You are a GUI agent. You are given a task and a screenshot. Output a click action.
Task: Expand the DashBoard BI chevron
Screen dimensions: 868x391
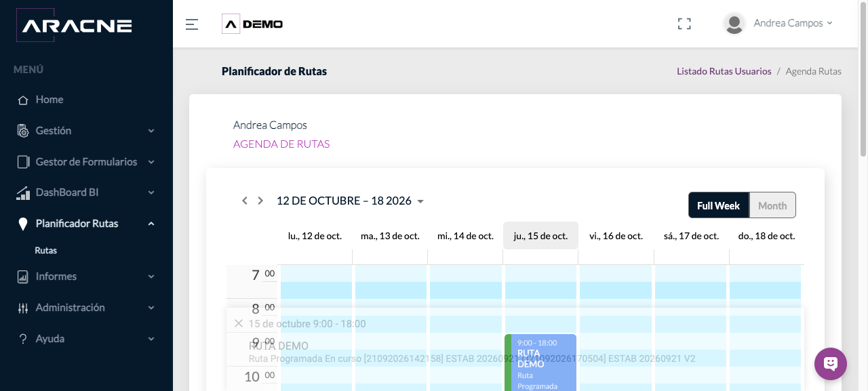(151, 193)
